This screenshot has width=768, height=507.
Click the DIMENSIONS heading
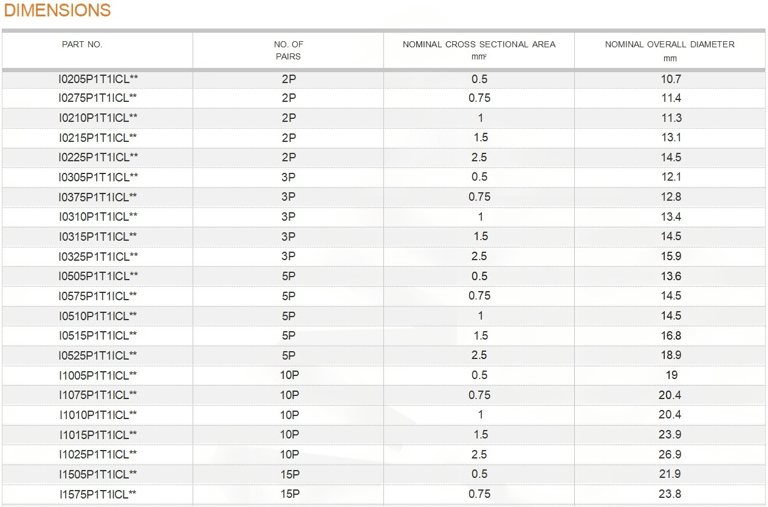57,10
